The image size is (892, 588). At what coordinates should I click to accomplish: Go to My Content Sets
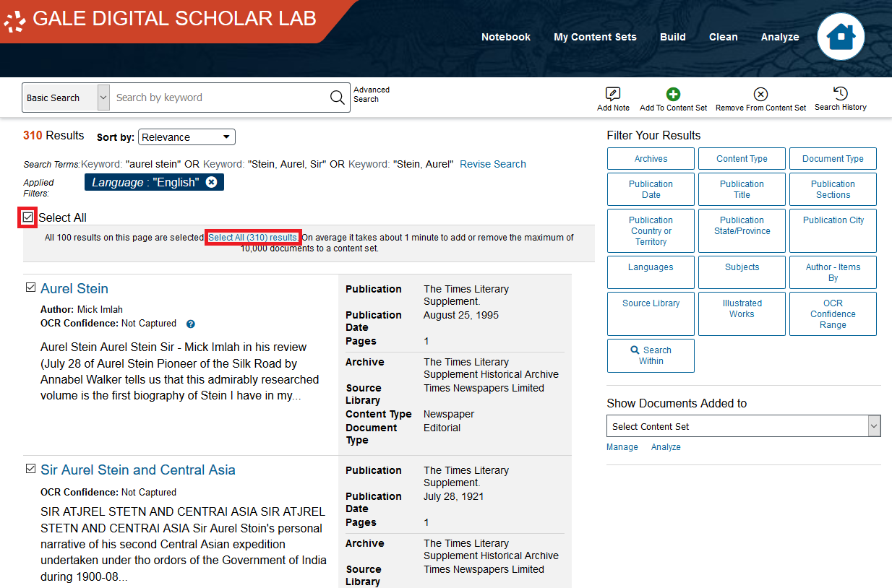(595, 37)
